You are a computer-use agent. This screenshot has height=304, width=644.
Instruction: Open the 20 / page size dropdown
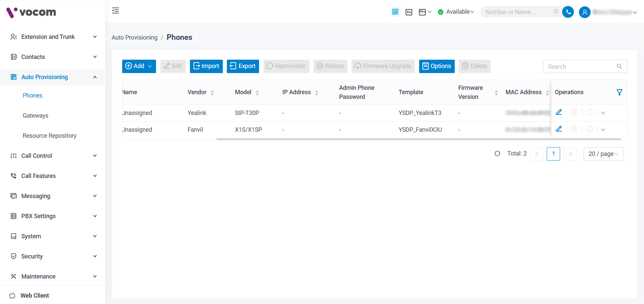(603, 154)
